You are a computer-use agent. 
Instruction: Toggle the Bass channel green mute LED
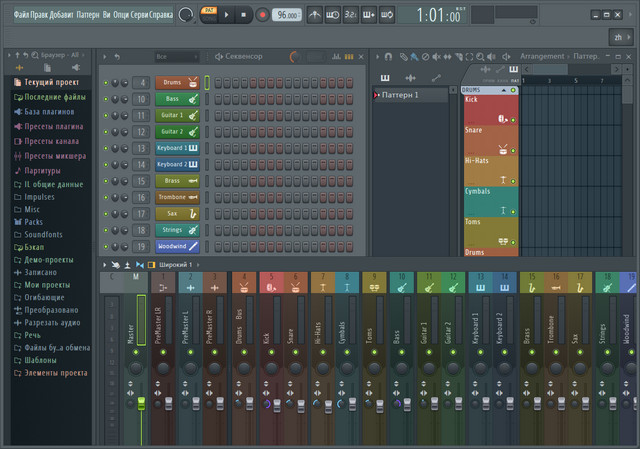pos(107,99)
